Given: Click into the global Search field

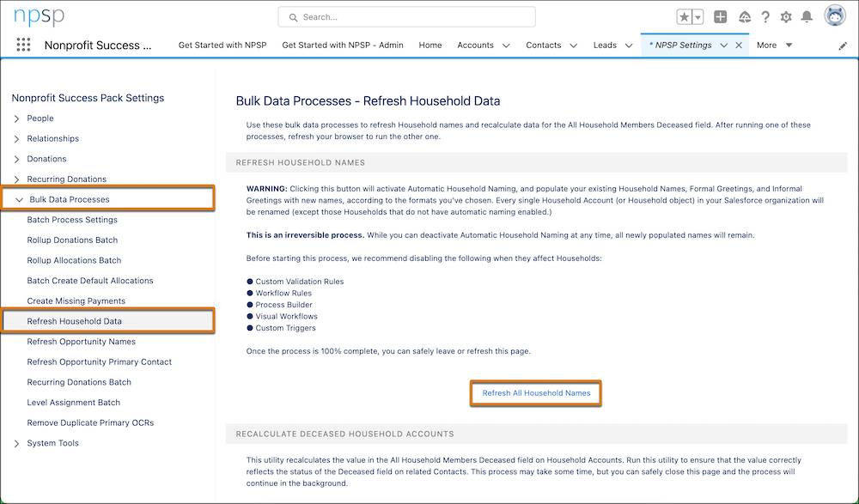Looking at the screenshot, I should coord(406,17).
